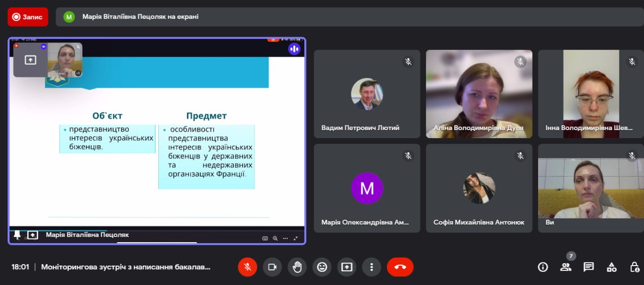The width and height of the screenshot is (644, 285).
Task: Click the meeting title 'Моніторингова зустріч з написання'
Action: (126, 267)
